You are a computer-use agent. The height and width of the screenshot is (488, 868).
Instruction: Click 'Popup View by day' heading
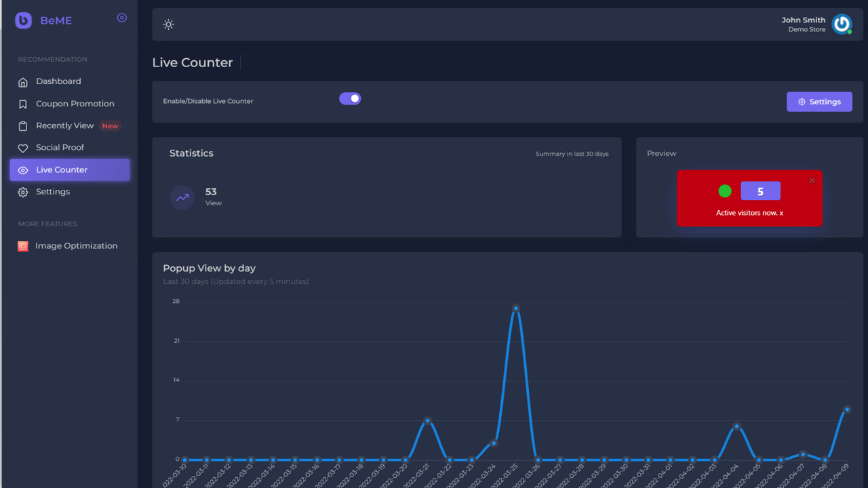coord(209,268)
